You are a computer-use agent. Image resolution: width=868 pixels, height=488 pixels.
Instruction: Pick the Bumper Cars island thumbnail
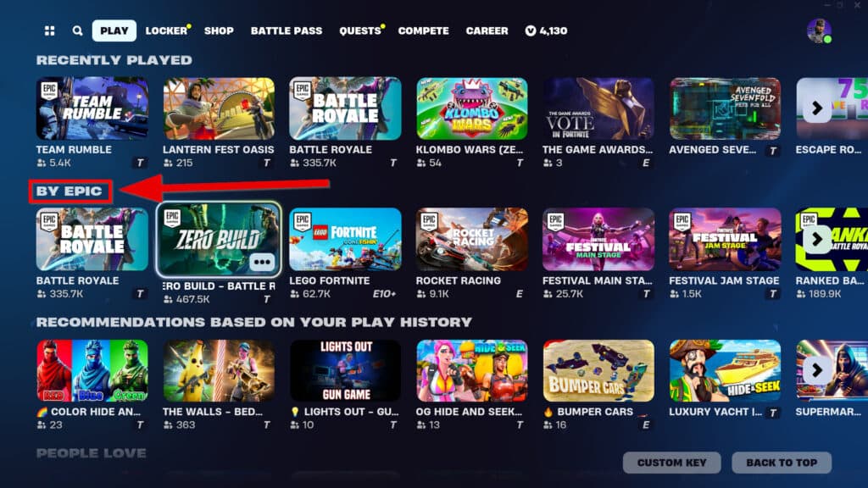[598, 371]
